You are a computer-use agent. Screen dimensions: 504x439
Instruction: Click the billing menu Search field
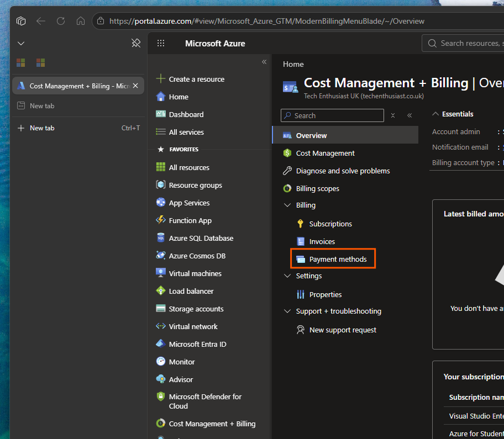332,115
